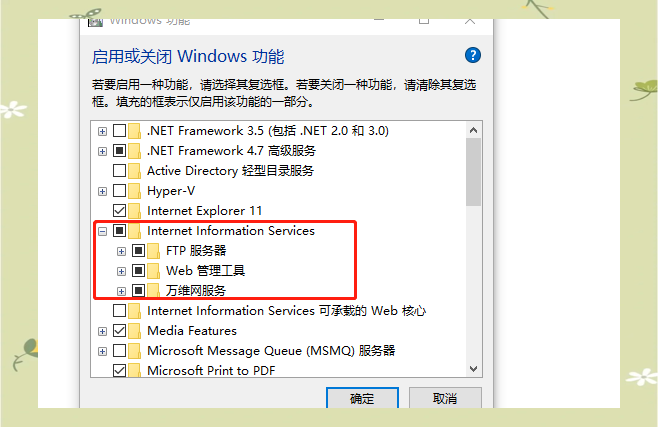Uncheck the Media Features checkbox
Viewport: 658px width, 427px height.
120,331
